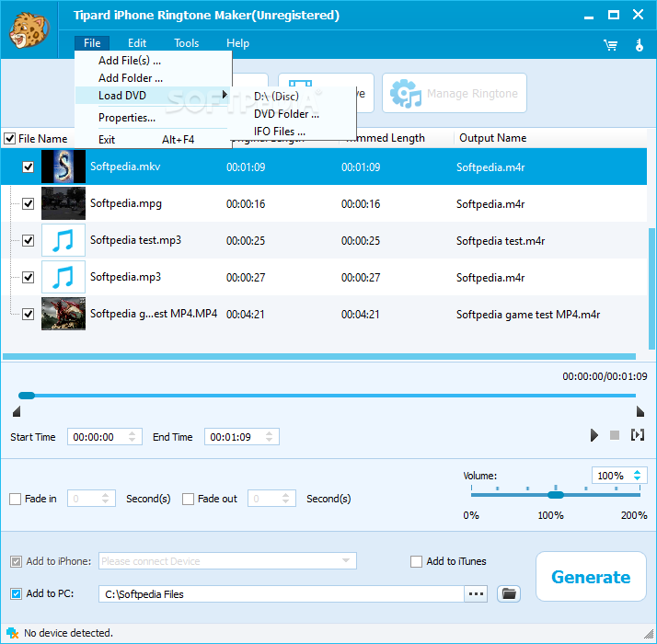
Task: Click the Fade in seconds spinner
Action: pyautogui.click(x=105, y=499)
